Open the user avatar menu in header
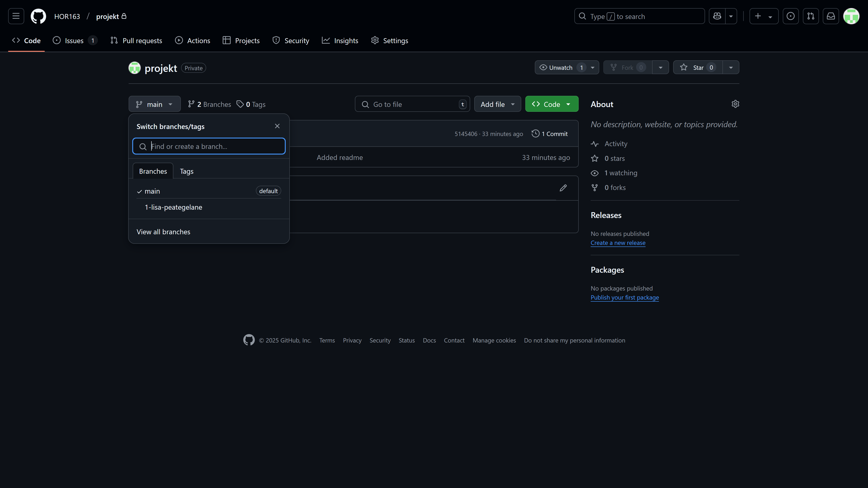The height and width of the screenshot is (488, 868). coord(851,16)
